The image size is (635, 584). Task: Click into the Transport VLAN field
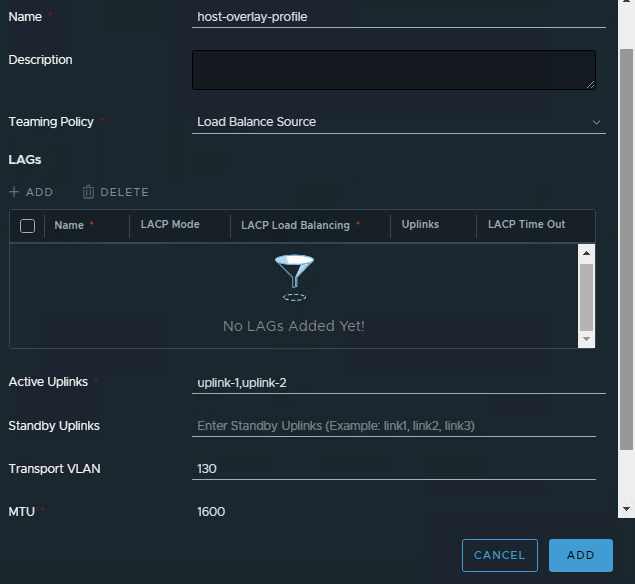(x=394, y=469)
